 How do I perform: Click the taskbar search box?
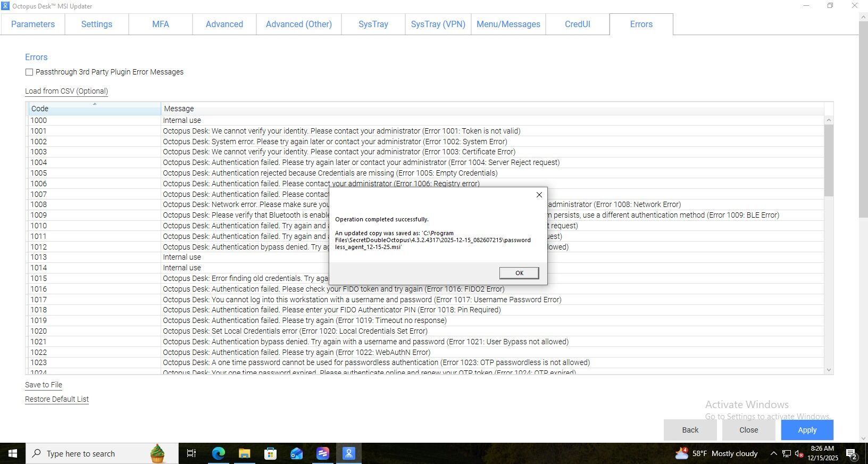coord(102,453)
